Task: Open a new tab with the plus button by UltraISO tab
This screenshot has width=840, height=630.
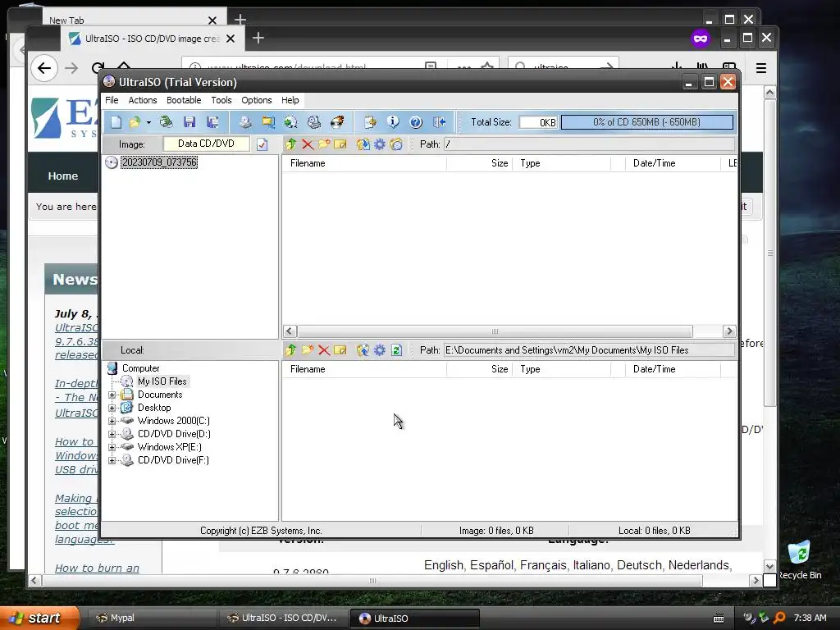Action: click(x=258, y=38)
